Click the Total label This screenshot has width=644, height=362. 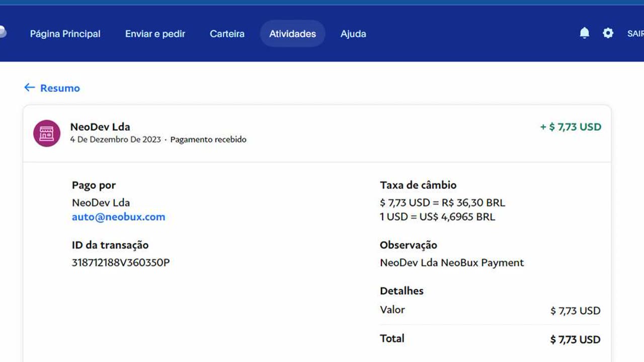pos(392,338)
